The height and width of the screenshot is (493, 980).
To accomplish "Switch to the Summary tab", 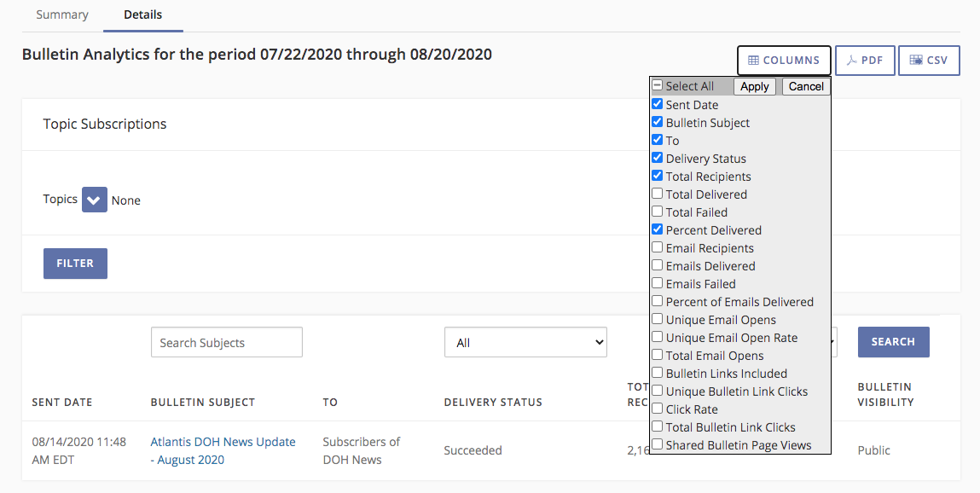I will click(61, 14).
